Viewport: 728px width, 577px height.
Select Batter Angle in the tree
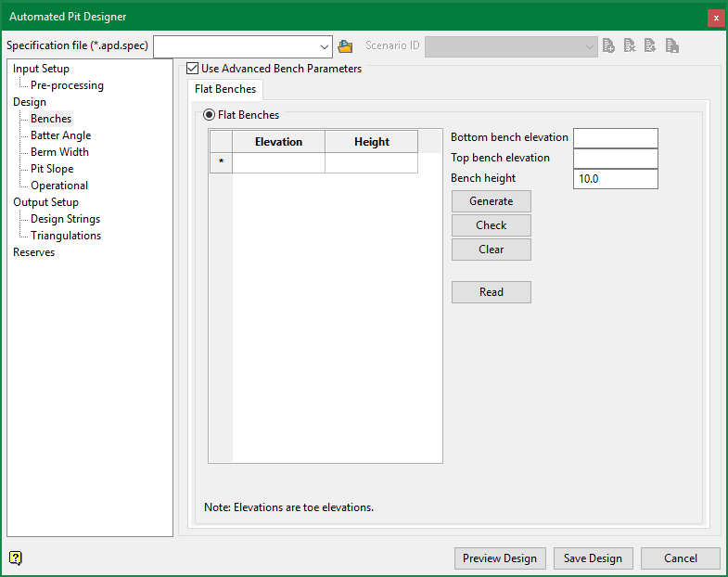(60, 135)
